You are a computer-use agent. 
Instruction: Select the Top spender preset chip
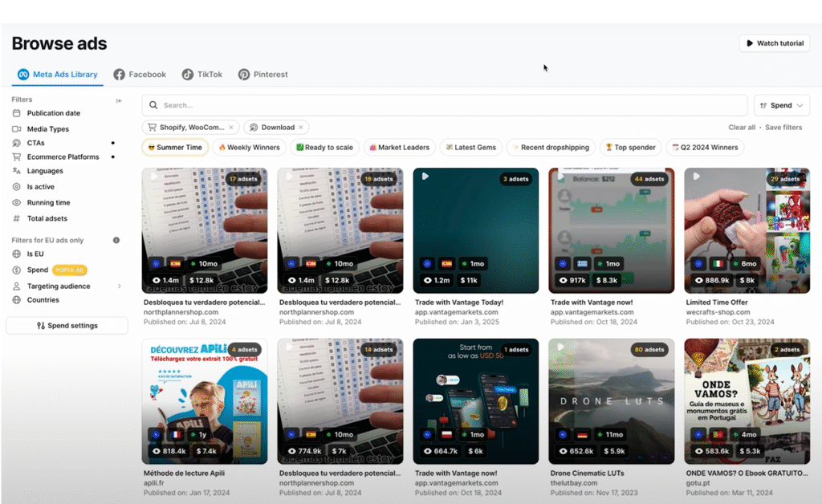pos(631,148)
